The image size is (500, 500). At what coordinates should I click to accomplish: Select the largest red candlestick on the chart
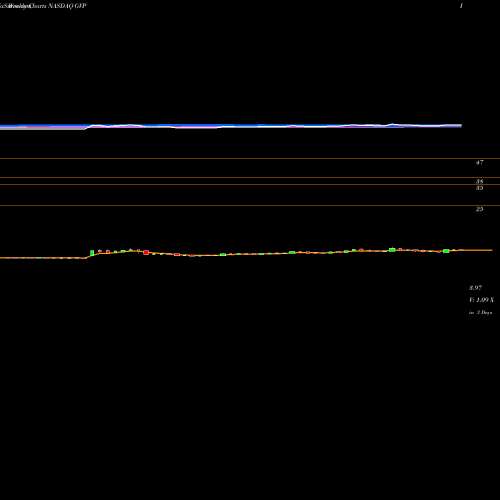click(146, 252)
